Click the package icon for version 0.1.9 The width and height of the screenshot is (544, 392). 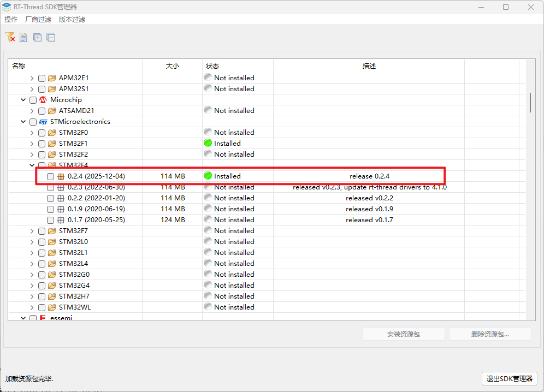tap(61, 209)
